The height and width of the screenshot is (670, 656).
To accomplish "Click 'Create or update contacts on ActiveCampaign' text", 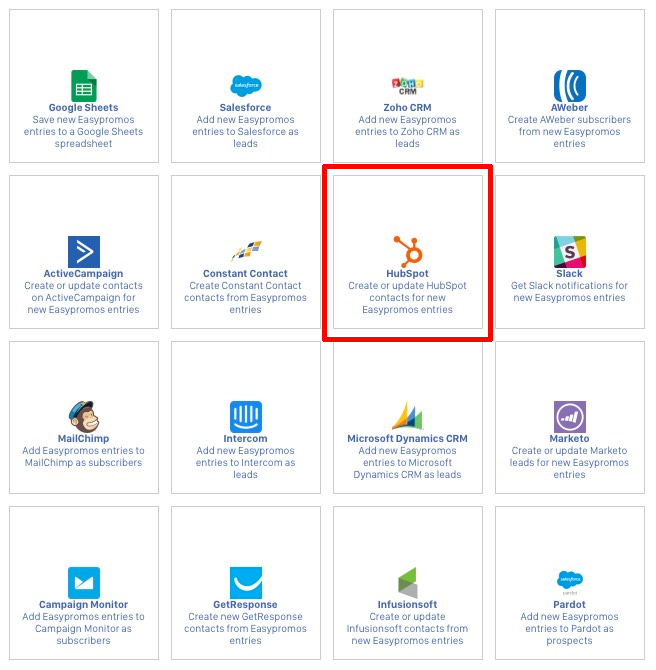I will [83, 297].
